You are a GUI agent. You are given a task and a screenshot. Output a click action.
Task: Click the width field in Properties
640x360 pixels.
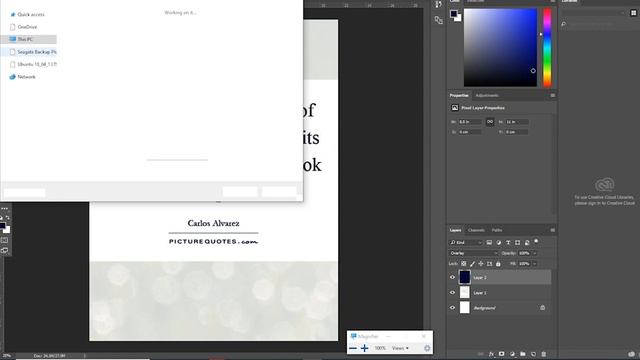click(470, 122)
